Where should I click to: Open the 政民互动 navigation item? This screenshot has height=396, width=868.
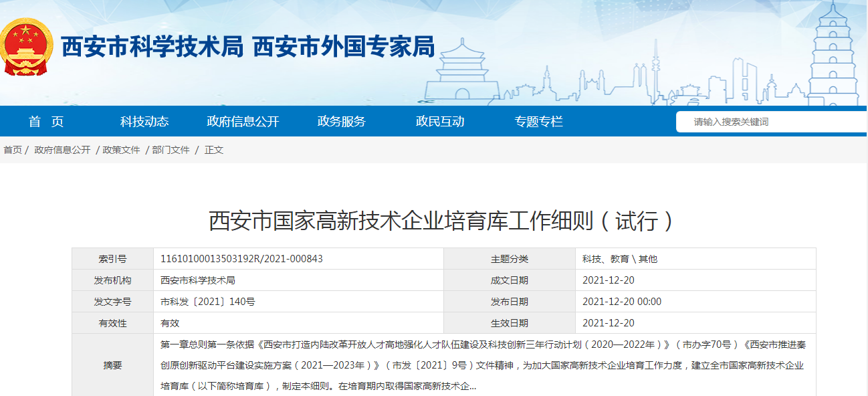click(439, 122)
